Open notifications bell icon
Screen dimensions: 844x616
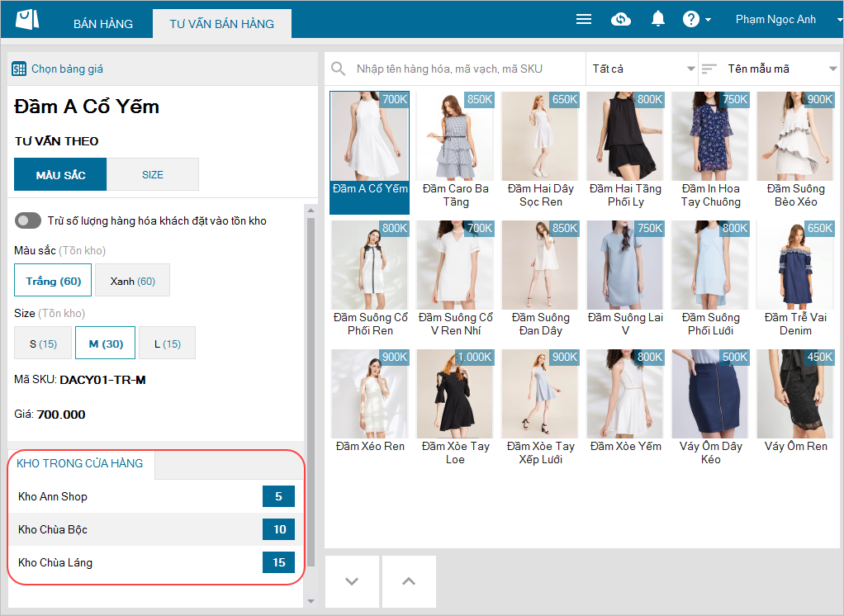click(x=658, y=19)
